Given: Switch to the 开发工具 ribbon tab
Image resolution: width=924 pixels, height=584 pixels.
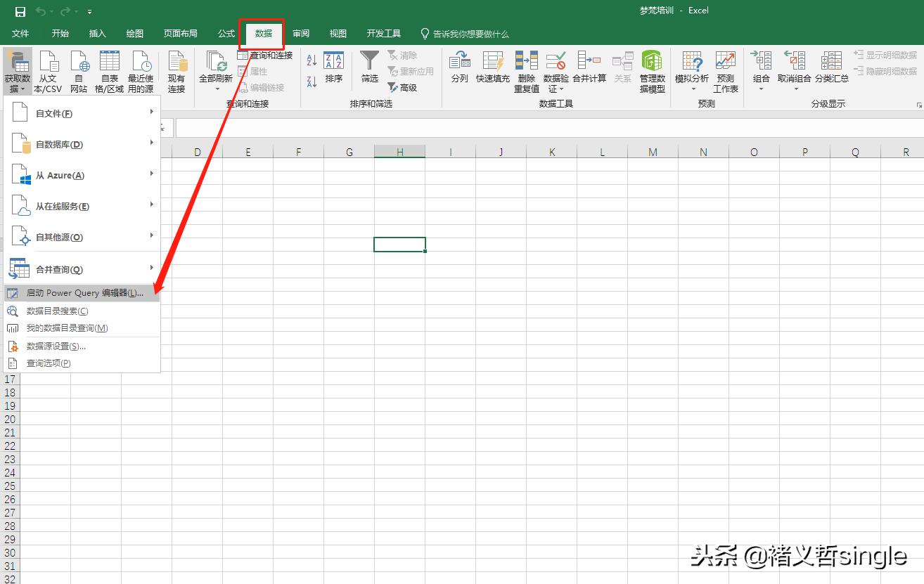Looking at the screenshot, I should (383, 33).
